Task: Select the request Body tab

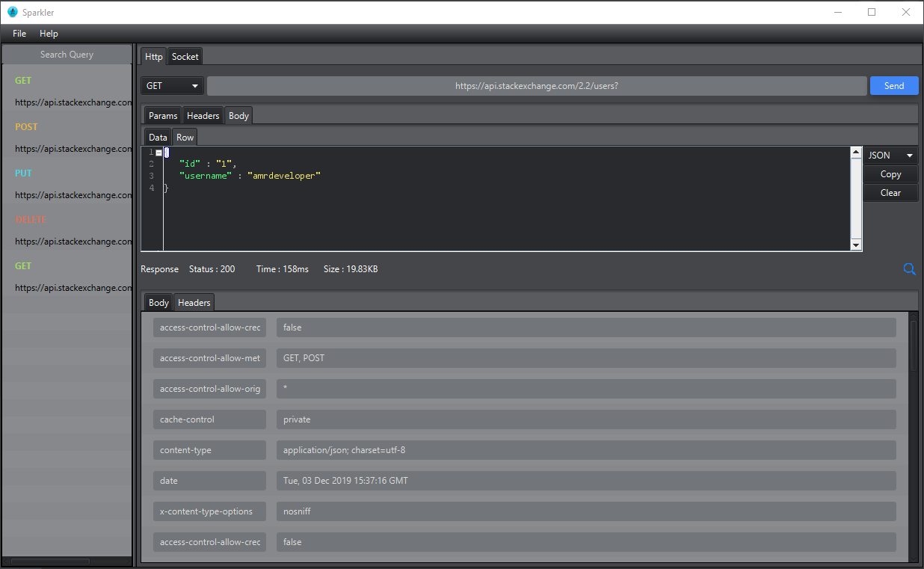Action: click(x=239, y=116)
